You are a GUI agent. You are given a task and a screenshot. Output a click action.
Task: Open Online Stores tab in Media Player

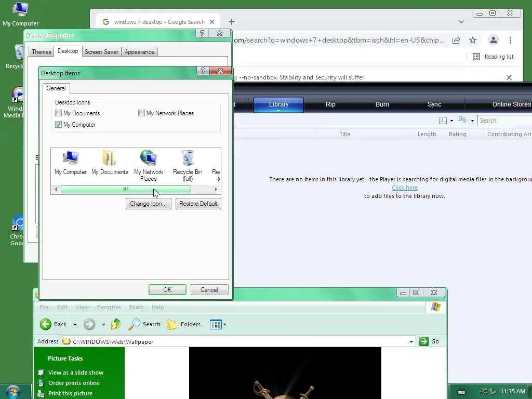coord(512,104)
